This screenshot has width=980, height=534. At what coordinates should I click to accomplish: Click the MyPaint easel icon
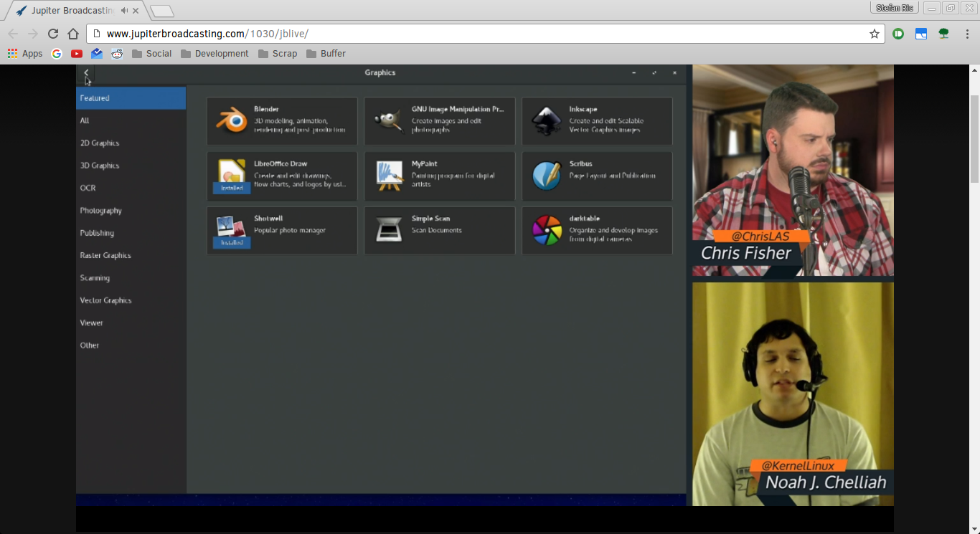coord(389,176)
